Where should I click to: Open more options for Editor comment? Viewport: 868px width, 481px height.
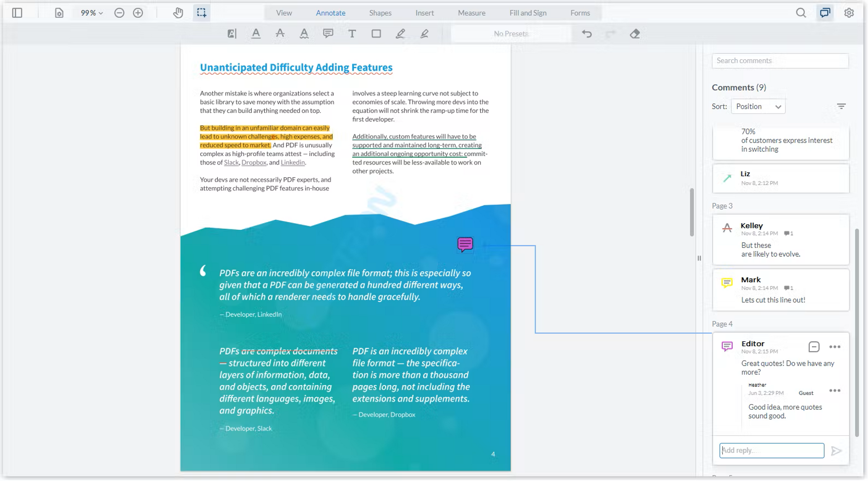point(835,347)
